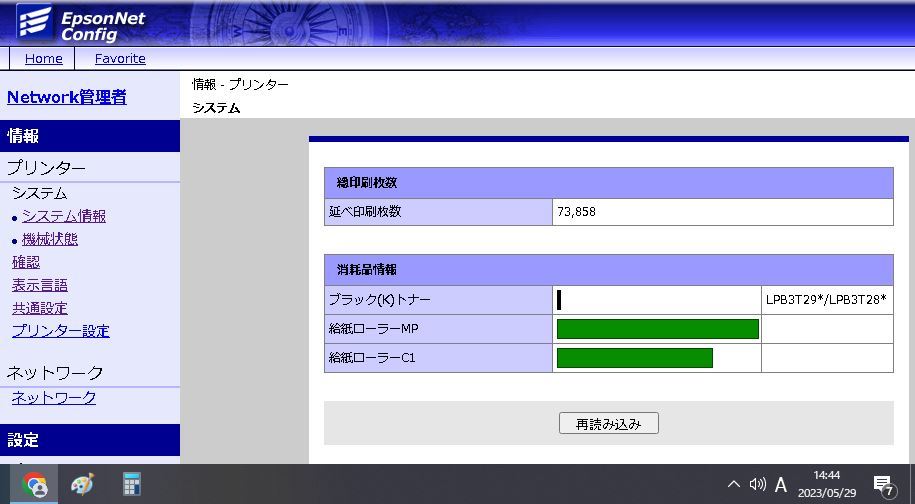
Task: Open the ネットワーク link in sidebar
Action: 54,398
